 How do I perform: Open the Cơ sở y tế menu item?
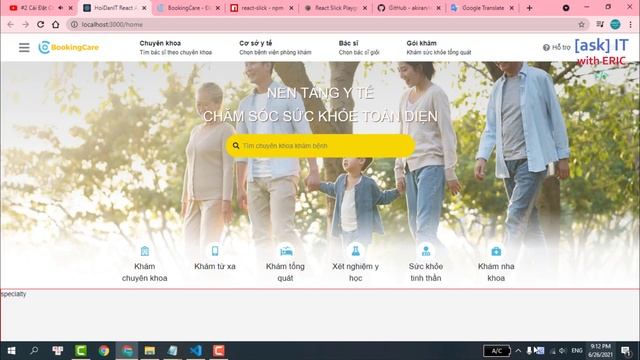click(275, 47)
